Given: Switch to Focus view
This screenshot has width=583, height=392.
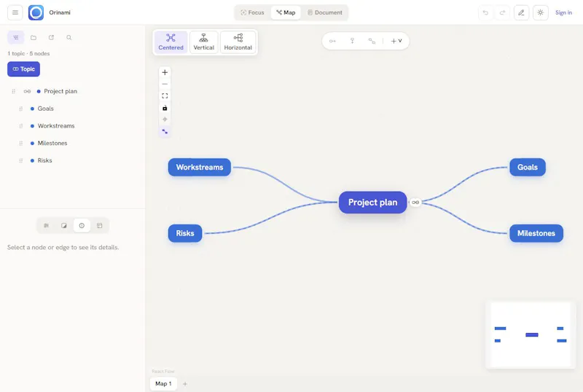Looking at the screenshot, I should coord(252,12).
